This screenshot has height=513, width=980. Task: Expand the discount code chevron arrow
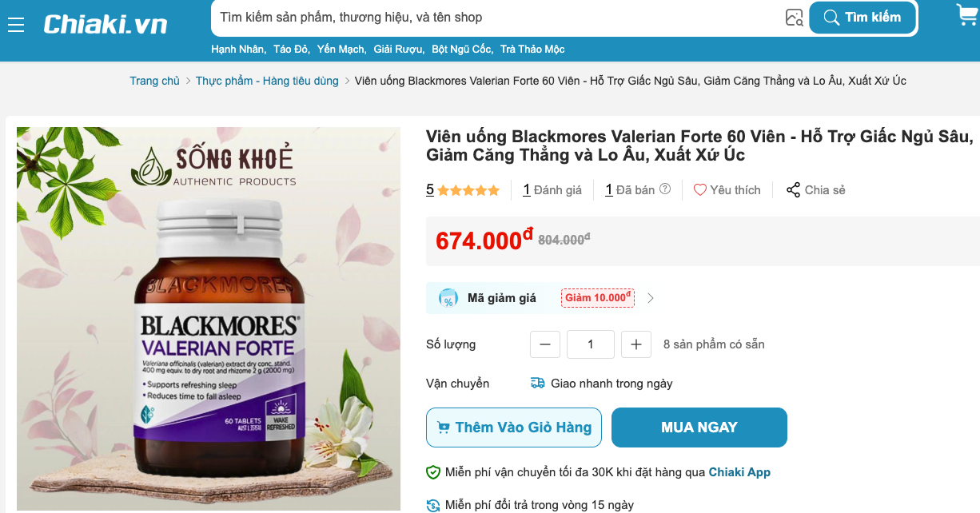point(651,299)
